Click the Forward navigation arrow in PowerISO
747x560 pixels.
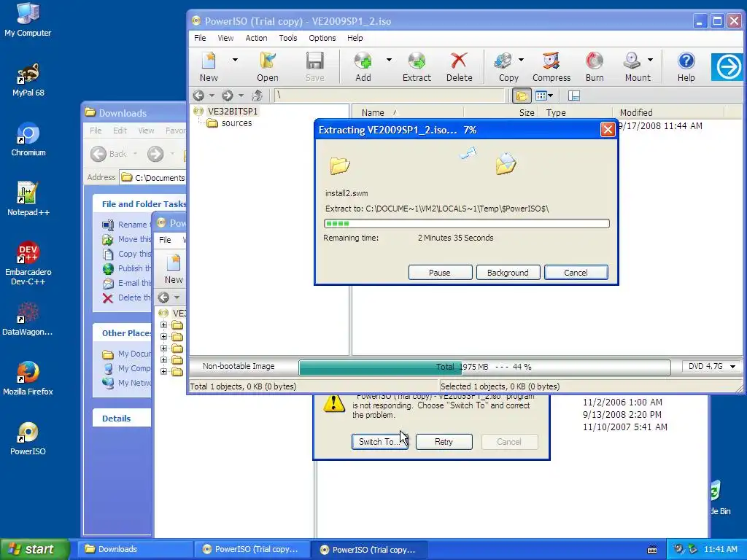coord(228,96)
